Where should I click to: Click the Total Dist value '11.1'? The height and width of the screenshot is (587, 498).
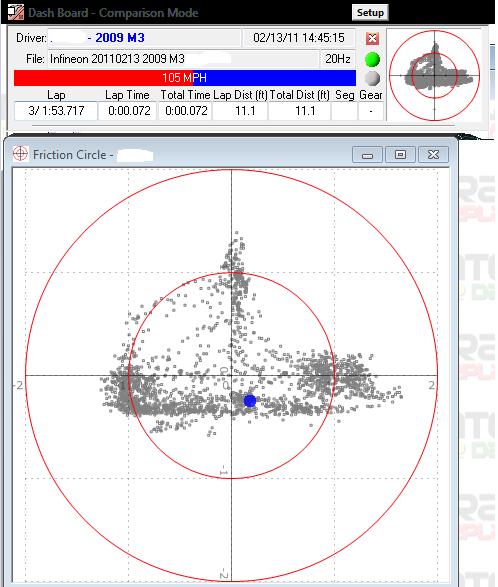[x=300, y=111]
